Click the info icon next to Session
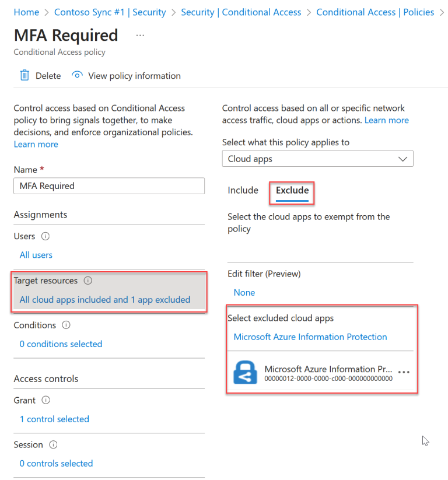The width and height of the screenshot is (448, 480). (52, 444)
